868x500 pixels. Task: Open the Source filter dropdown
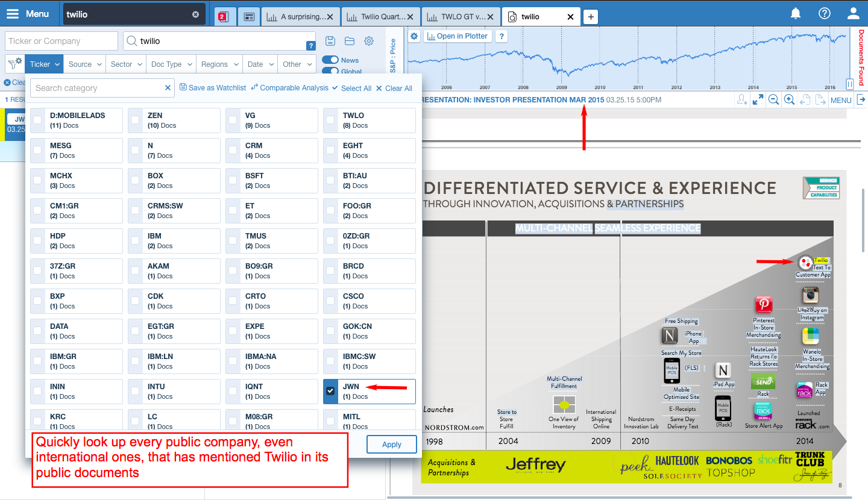pyautogui.click(x=84, y=64)
